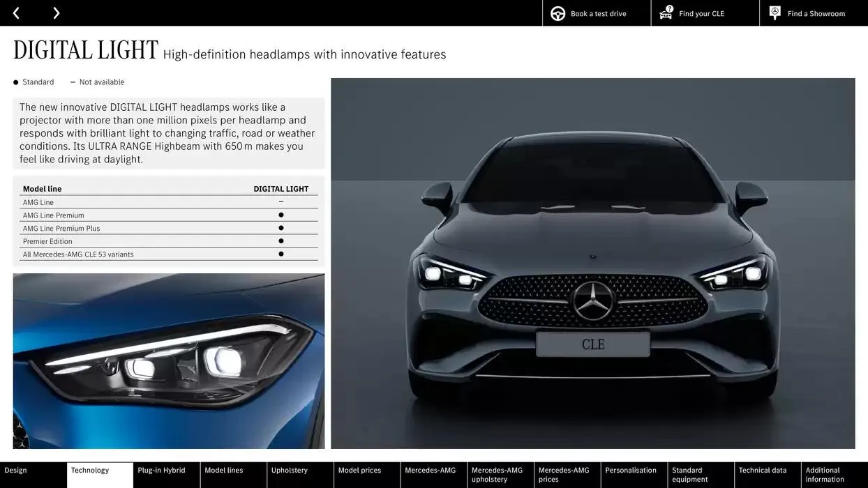Click the front-view CLE car image
The image size is (868, 488).
(592, 263)
